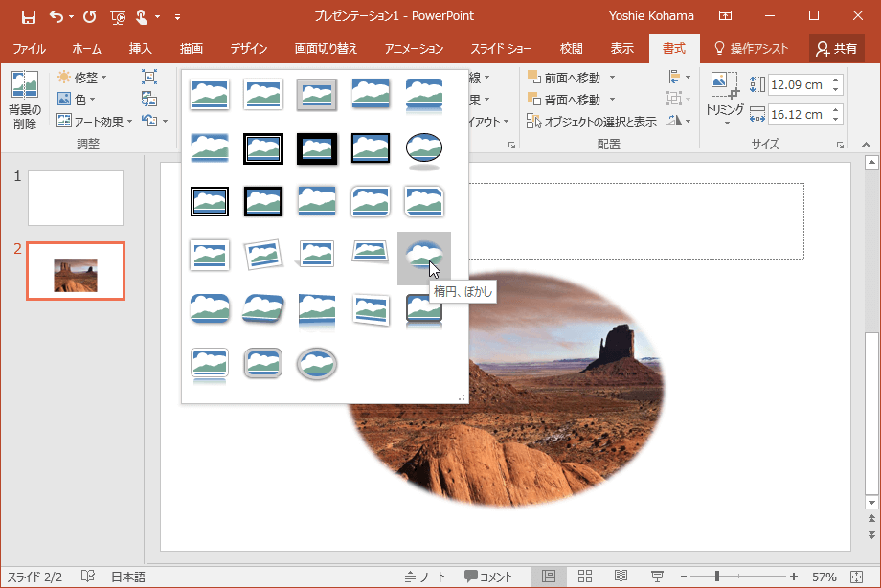The image size is (881, 588).
Task: Open ribbon display options icon
Action: (x=725, y=15)
